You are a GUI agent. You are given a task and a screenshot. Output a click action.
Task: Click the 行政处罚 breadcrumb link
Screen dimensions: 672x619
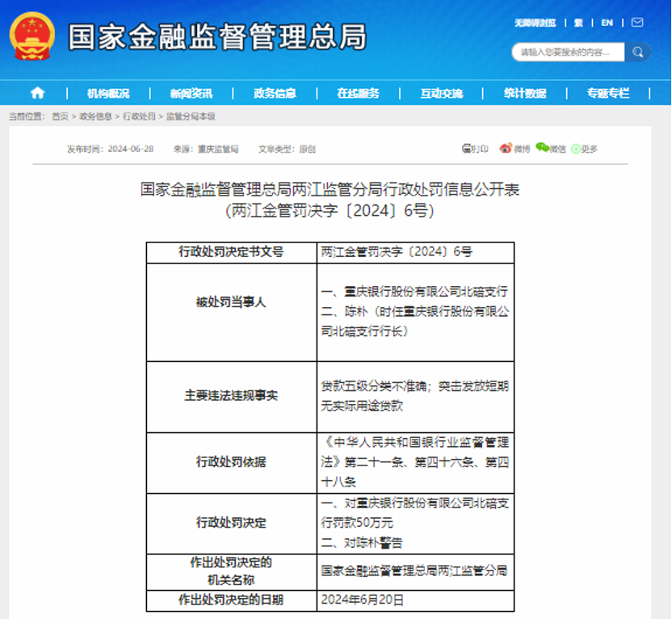point(139,116)
